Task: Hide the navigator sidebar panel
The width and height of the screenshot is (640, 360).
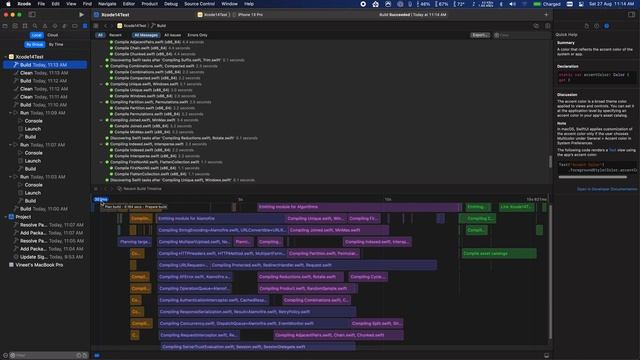Action: [x=32, y=14]
